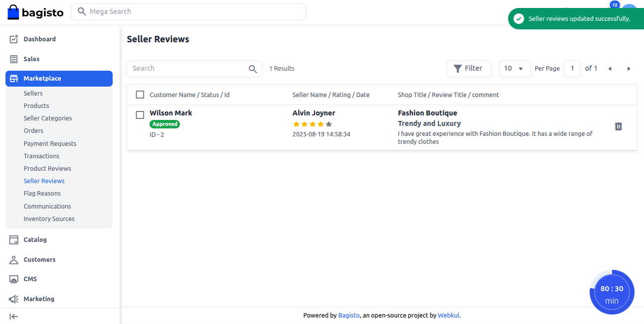The width and height of the screenshot is (644, 324).
Task: Open the Dashboard from the sidebar
Action: pos(40,39)
